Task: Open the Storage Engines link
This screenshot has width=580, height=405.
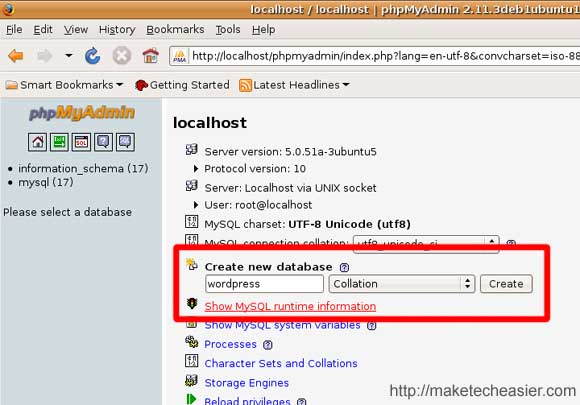Action: click(x=247, y=383)
